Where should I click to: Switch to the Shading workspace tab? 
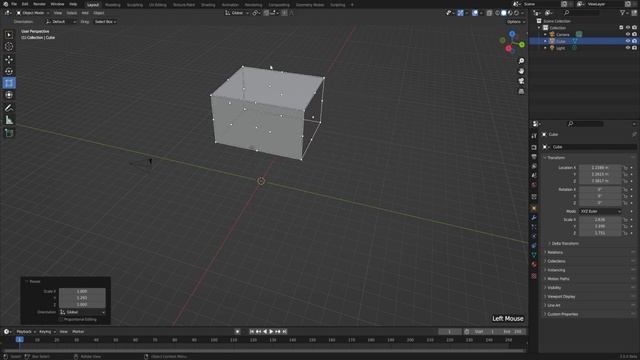208,5
